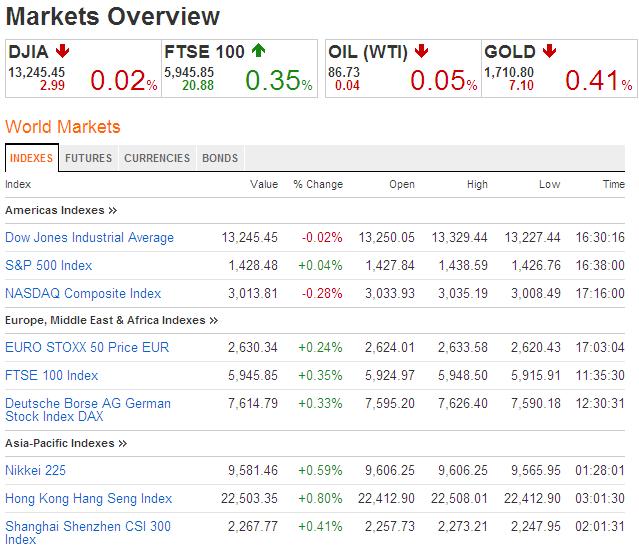
Task: Click the OIL 0.05% large percentage
Action: coord(444,80)
